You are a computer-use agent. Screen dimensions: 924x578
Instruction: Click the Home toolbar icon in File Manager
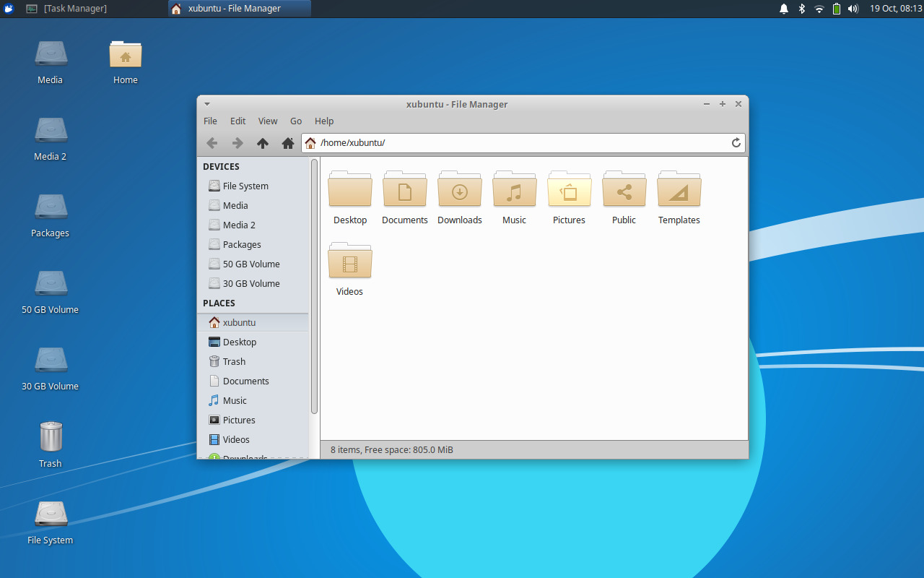(x=288, y=143)
